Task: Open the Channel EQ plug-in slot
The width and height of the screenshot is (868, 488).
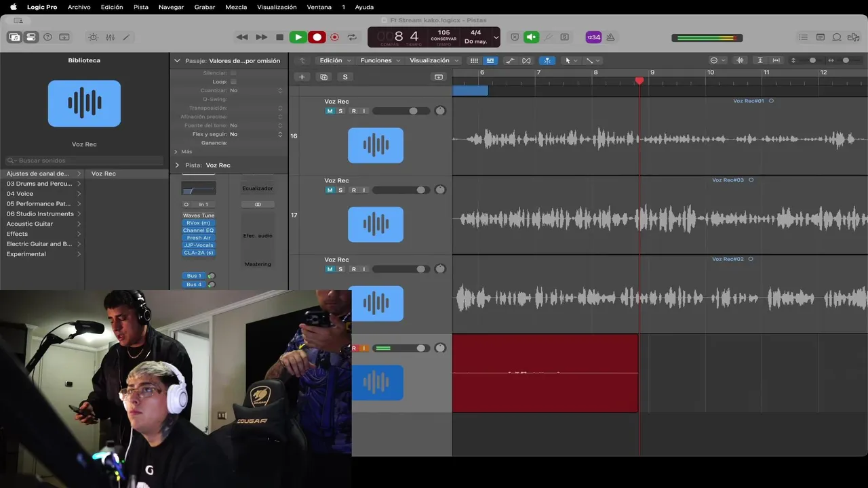Action: pyautogui.click(x=199, y=230)
